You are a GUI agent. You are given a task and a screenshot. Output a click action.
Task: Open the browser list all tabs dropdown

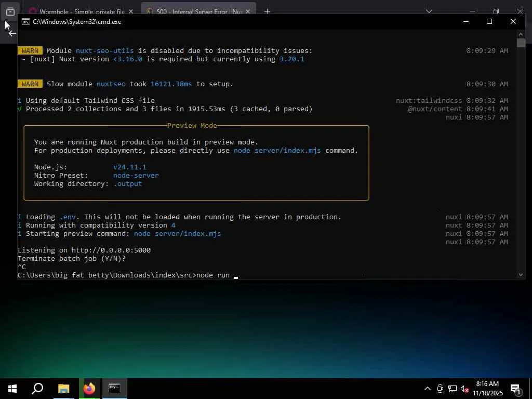(x=429, y=11)
